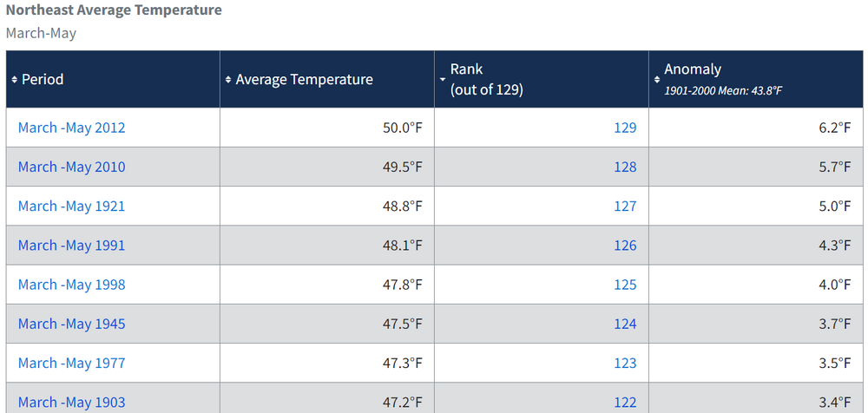Select rank 127 link

(x=625, y=206)
